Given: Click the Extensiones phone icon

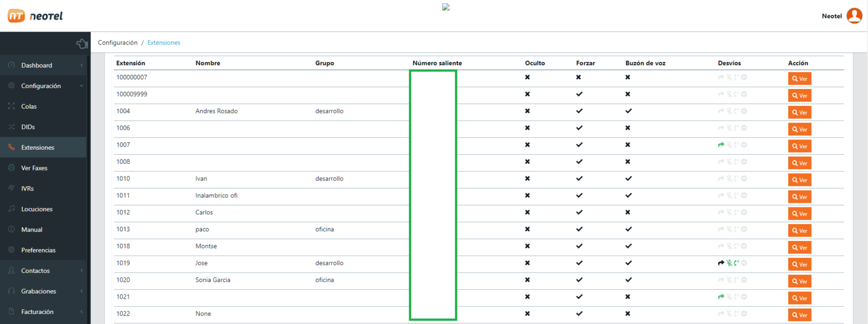Looking at the screenshot, I should (x=11, y=148).
